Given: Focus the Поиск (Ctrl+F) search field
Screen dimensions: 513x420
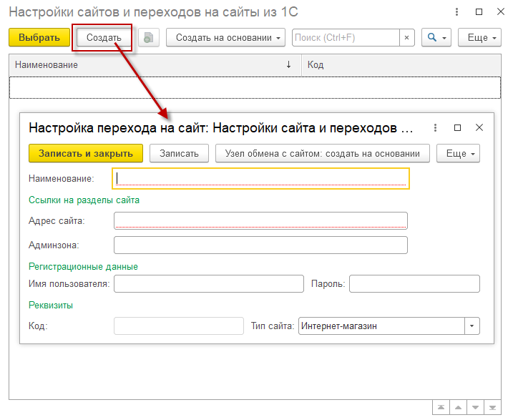Looking at the screenshot, I should coord(346,38).
